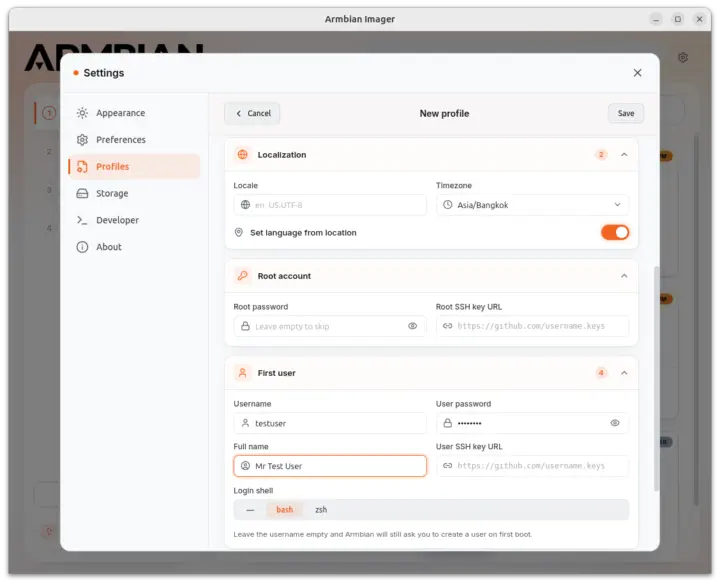Viewport: 720px width, 584px height.
Task: Focus the Locale input field
Action: (330, 205)
